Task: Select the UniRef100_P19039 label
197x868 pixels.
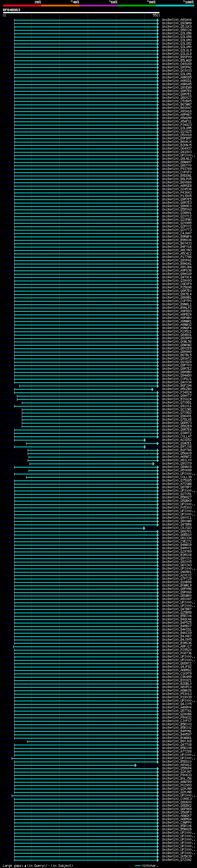Action: (x=177, y=697)
